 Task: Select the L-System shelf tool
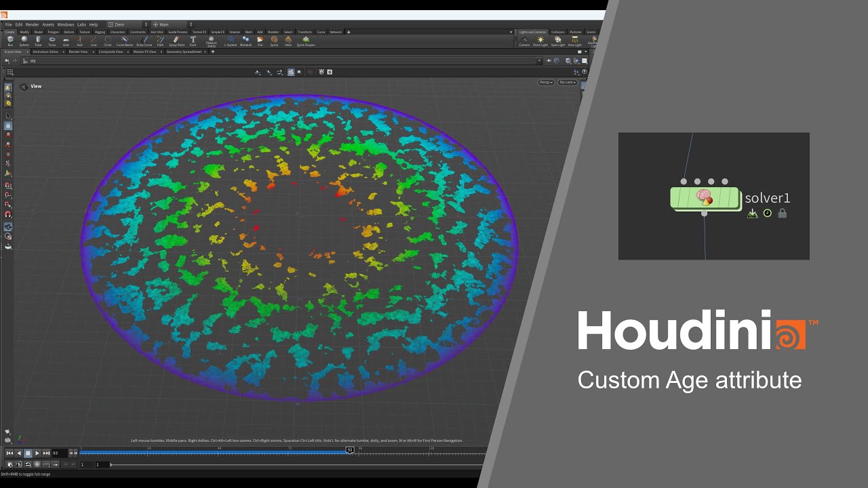coord(231,41)
